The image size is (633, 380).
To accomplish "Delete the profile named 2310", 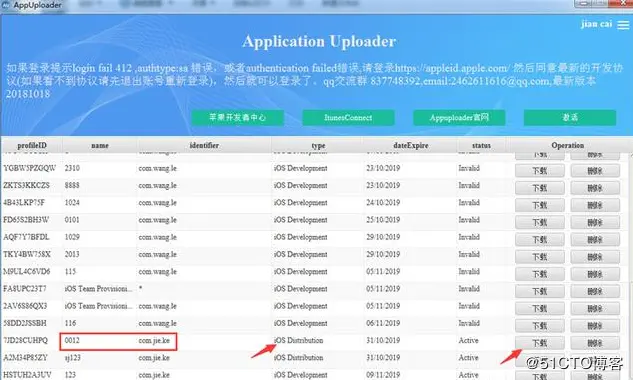I will coord(595,171).
